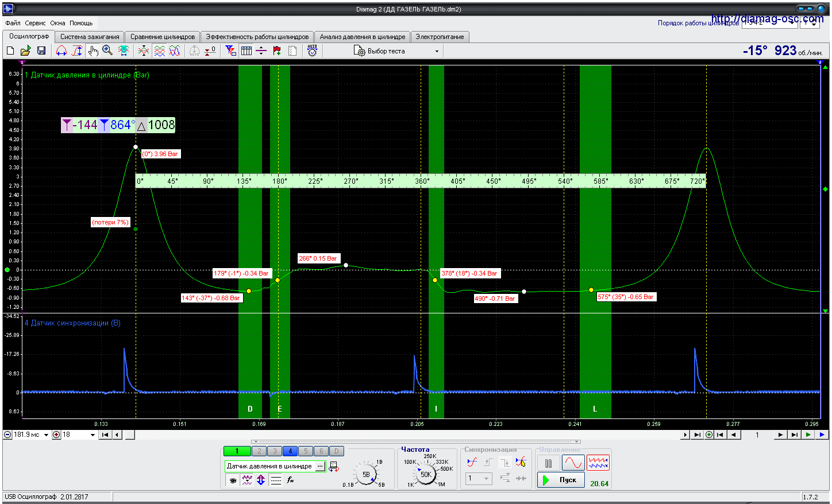
Task: Click the Пуск start button
Action: [561, 479]
